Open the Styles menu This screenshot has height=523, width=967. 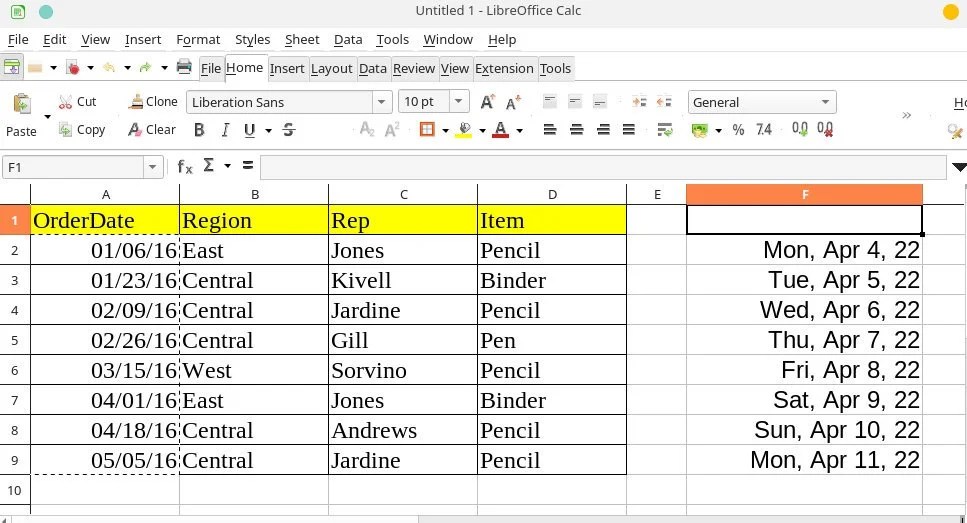tap(252, 39)
